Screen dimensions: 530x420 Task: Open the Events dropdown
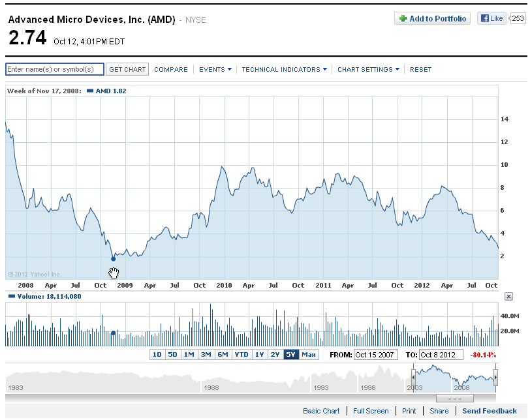tap(215, 70)
